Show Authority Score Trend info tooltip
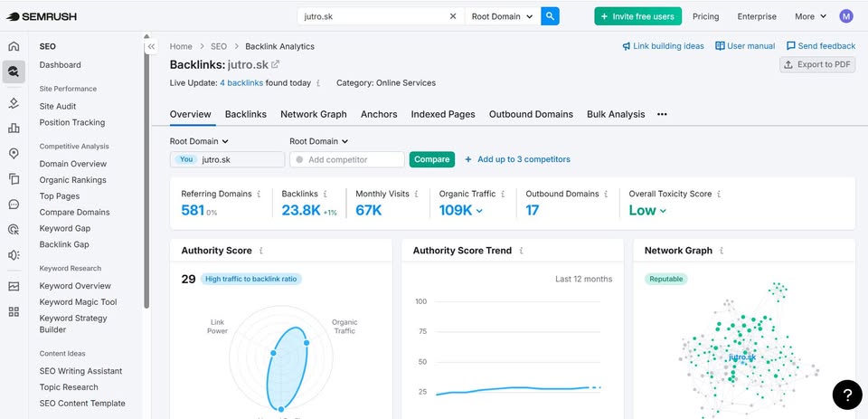 (x=521, y=251)
